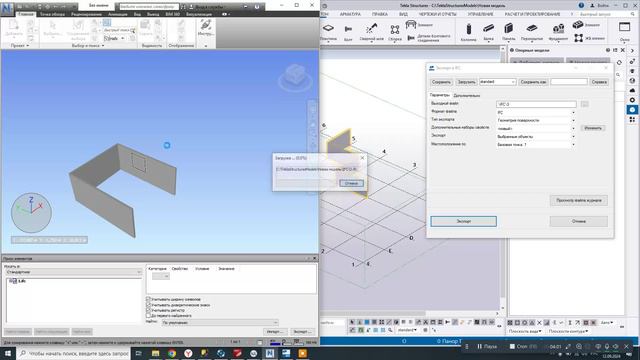The width and height of the screenshot is (640, 360).
Task: Click the XYZ axis orientation gizmo
Action: pyautogui.click(x=31, y=212)
